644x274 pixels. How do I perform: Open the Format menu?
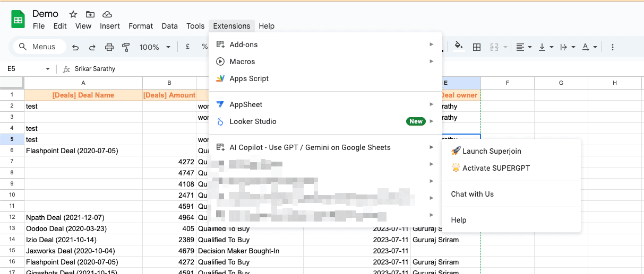tap(141, 26)
